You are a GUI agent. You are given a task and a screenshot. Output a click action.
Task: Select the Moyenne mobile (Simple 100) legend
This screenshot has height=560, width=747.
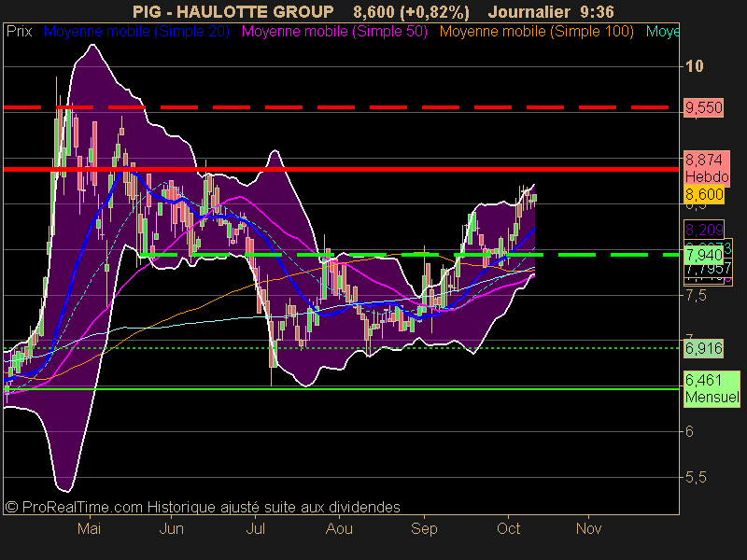[536, 32]
